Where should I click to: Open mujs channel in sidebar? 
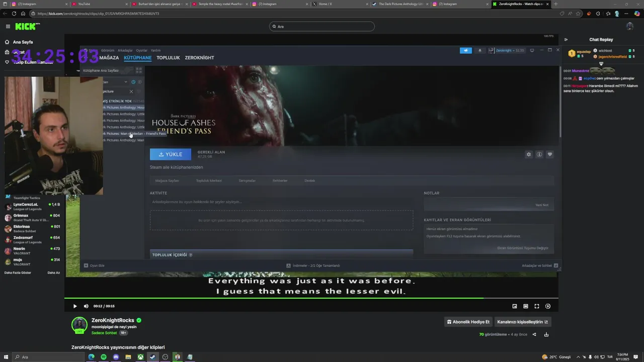[32, 262]
